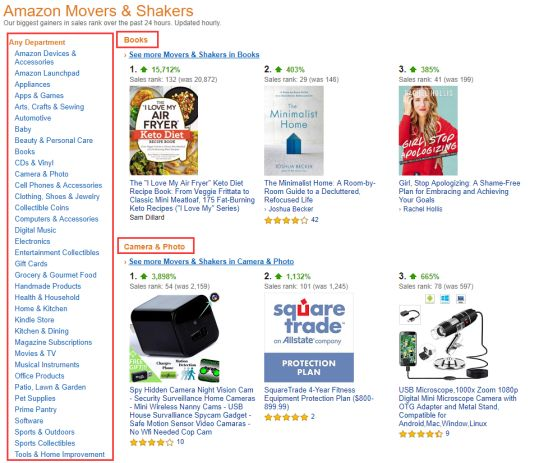
Task: Click the Spy Hidden Camera star rating
Action: 152,443
